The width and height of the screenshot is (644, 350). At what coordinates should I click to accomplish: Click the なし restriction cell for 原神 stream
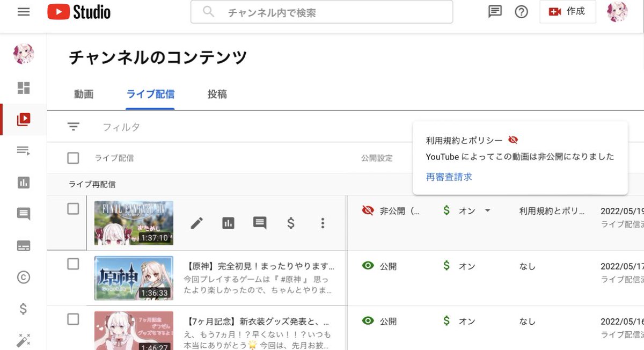click(x=527, y=266)
